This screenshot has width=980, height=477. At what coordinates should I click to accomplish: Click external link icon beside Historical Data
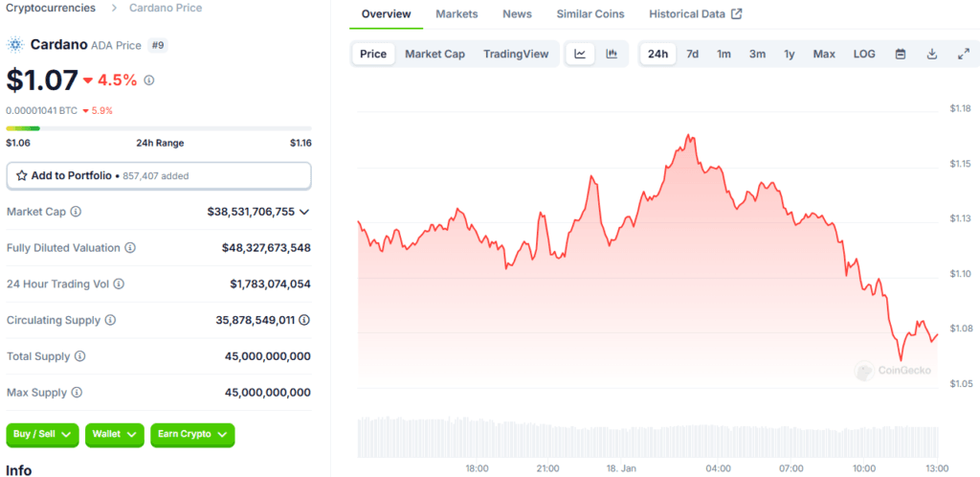(737, 13)
